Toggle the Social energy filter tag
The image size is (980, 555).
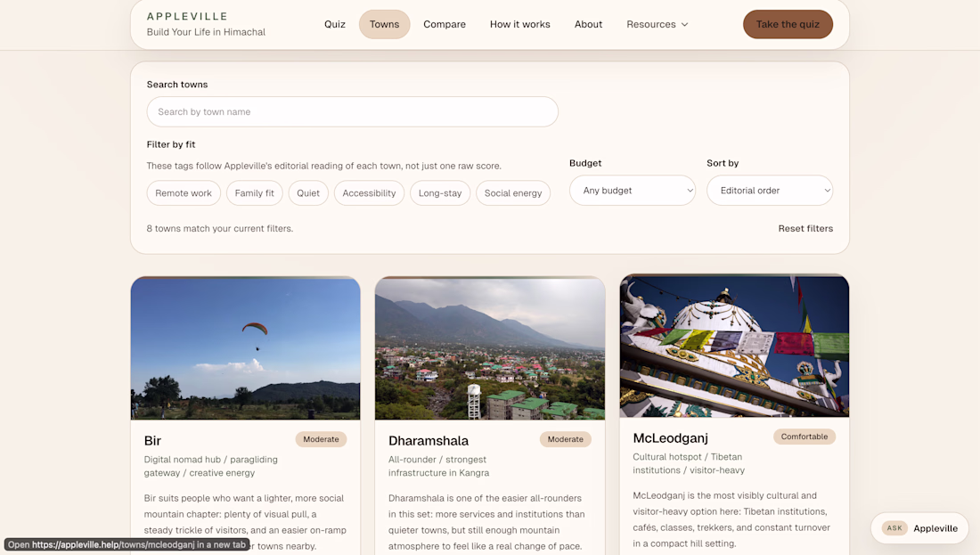513,193
